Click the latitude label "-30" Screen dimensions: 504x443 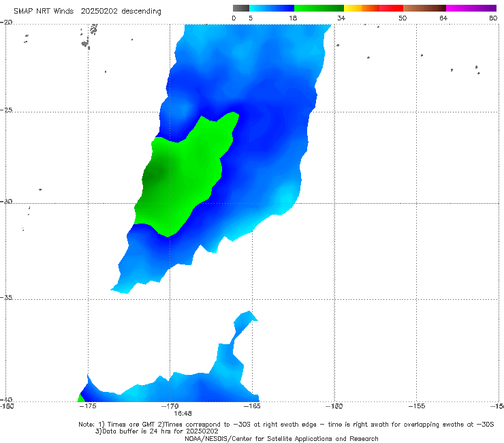[x=6, y=201]
